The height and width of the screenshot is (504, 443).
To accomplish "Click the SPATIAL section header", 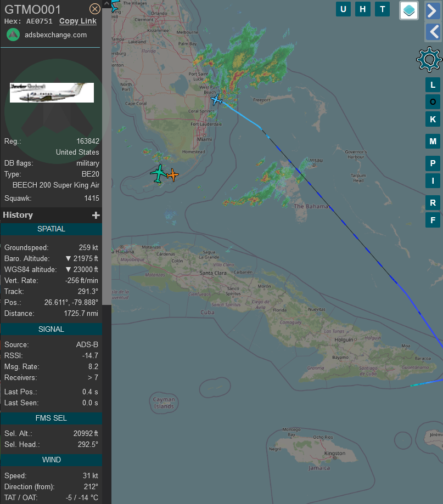I will pyautogui.click(x=51, y=229).
